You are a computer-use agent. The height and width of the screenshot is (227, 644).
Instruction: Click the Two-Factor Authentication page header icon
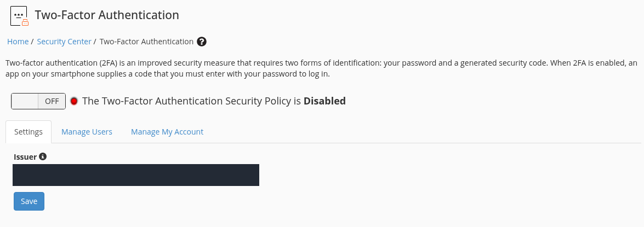19,16
